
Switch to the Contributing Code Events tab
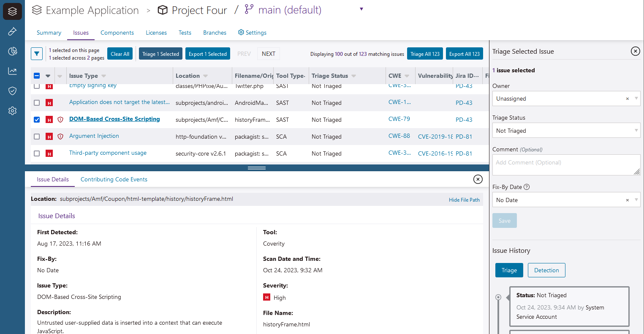(114, 179)
